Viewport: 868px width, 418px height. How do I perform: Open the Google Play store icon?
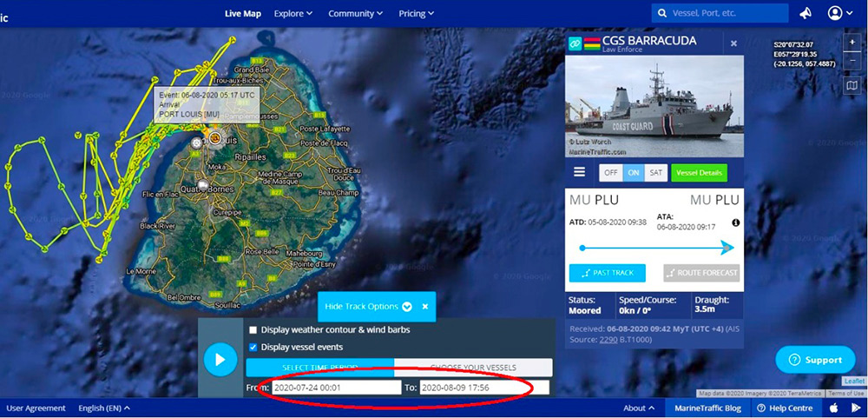[856, 408]
